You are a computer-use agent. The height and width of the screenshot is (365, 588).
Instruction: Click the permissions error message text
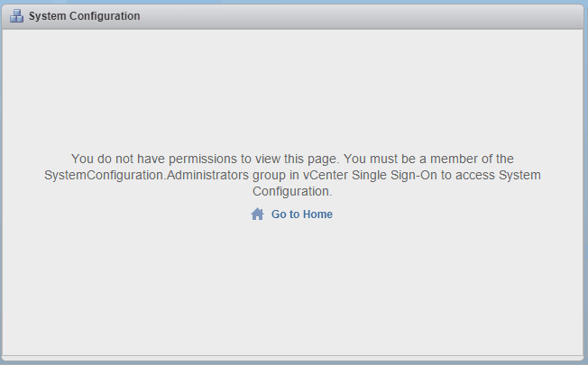tap(292, 175)
